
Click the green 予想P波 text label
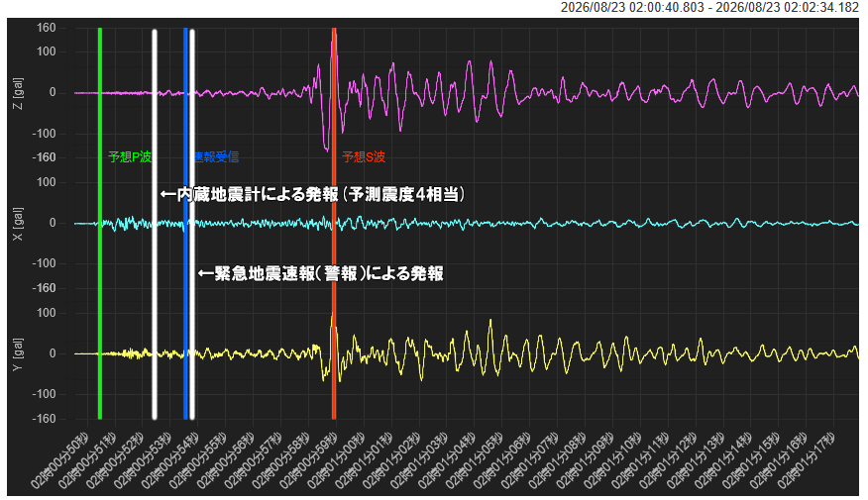[130, 157]
